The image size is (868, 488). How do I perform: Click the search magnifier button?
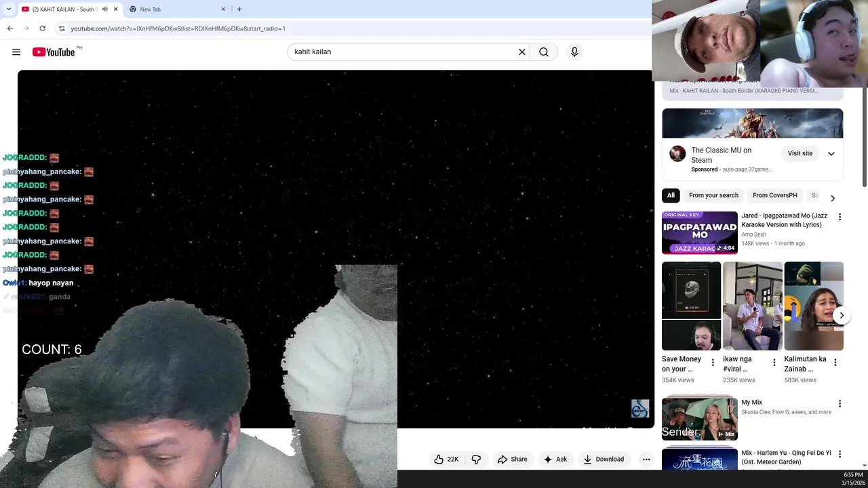(x=544, y=52)
